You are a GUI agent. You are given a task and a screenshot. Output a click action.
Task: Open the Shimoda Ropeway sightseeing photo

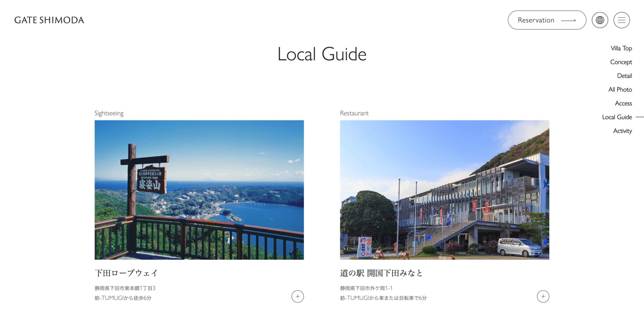click(x=199, y=190)
